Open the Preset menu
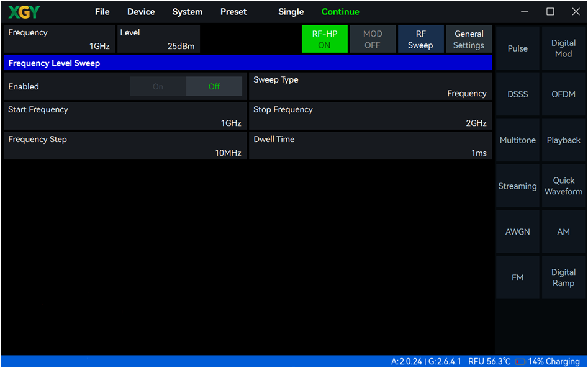588x368 pixels. (233, 12)
